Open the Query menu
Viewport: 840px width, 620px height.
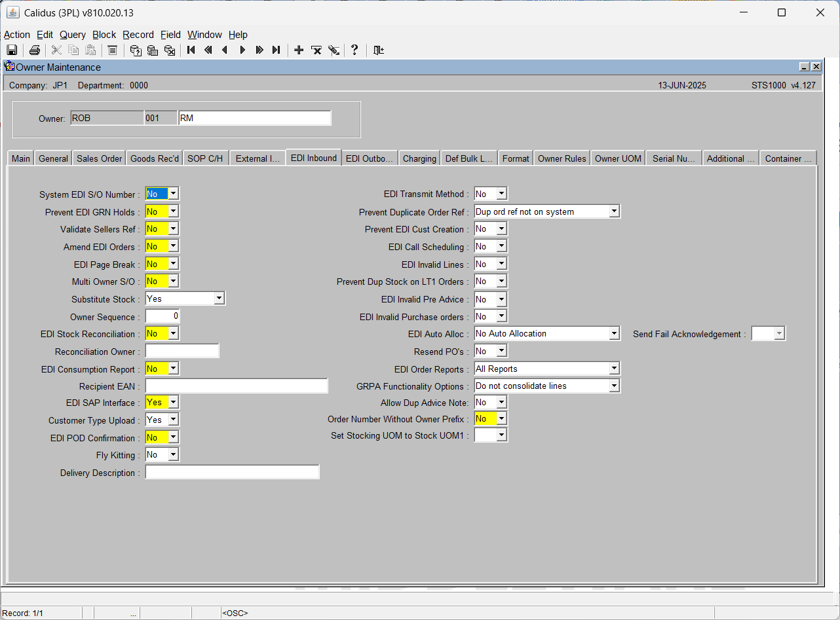(73, 35)
